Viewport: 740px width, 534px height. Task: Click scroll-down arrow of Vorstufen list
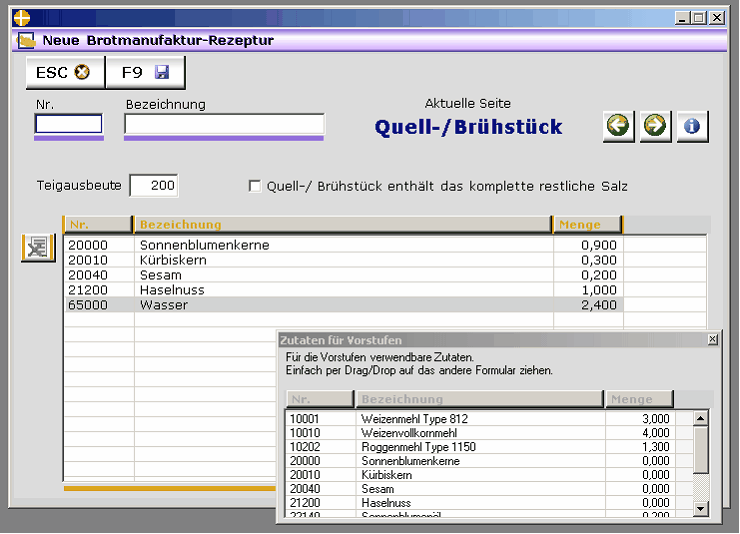pos(700,509)
